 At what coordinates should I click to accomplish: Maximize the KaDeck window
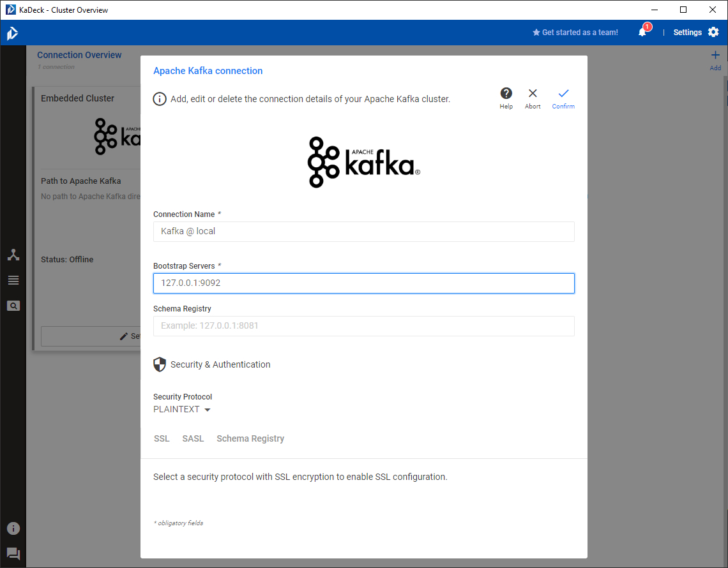pos(683,10)
